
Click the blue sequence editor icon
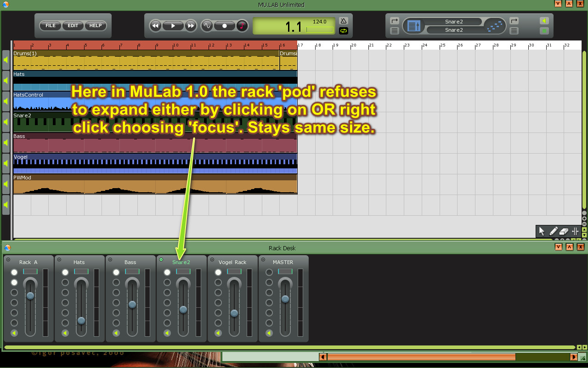414,26
